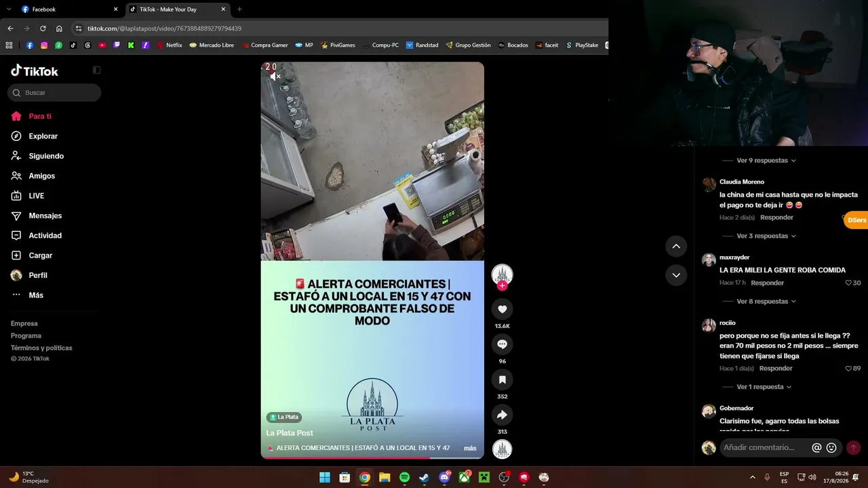Collapse the TikTok sidebar panel icon
The height and width of the screenshot is (488, 868).
point(96,70)
